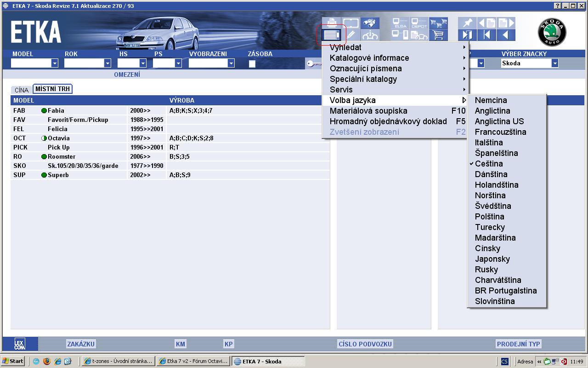The height and width of the screenshot is (368, 588).
Task: Switch to the CÍNA tab
Action: pyautogui.click(x=22, y=90)
